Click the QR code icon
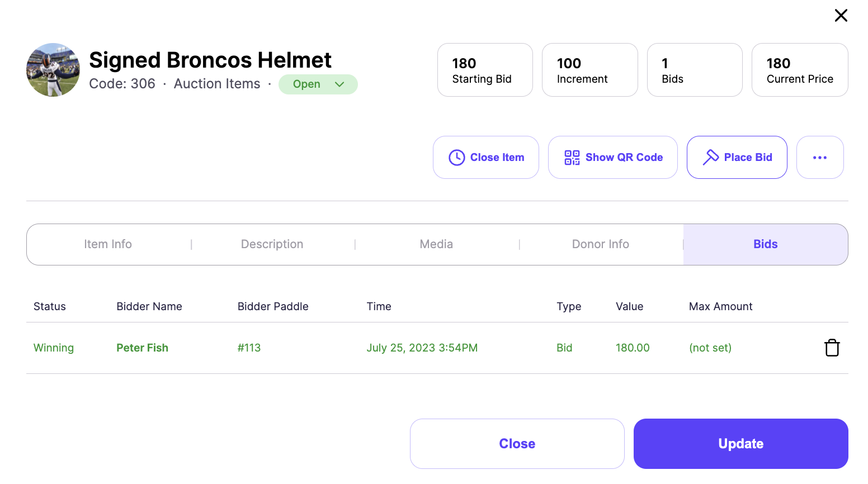The width and height of the screenshot is (868, 484). point(572,158)
